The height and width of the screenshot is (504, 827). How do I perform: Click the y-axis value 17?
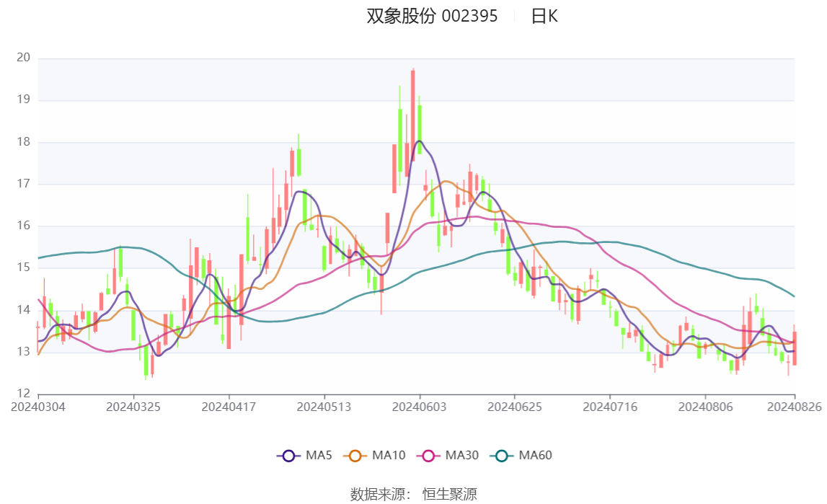24,183
